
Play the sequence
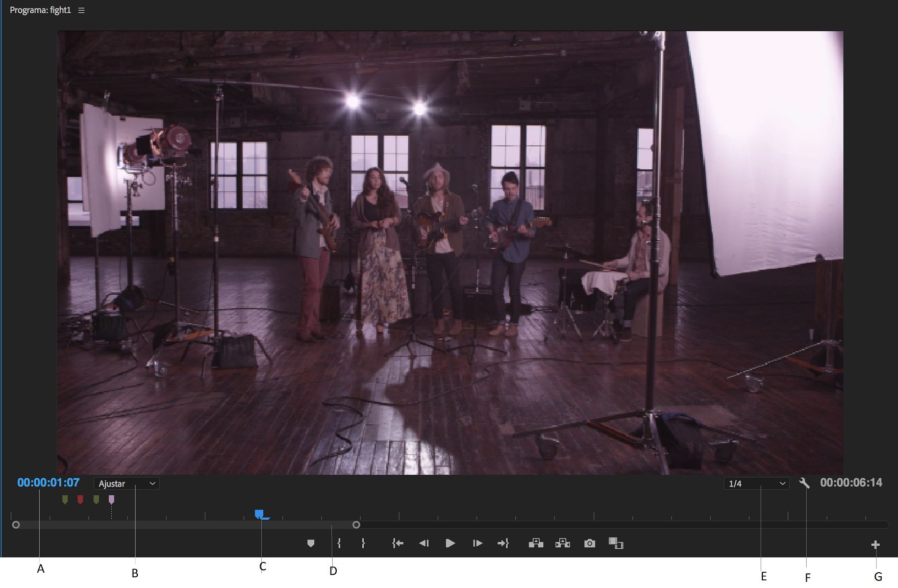450,544
